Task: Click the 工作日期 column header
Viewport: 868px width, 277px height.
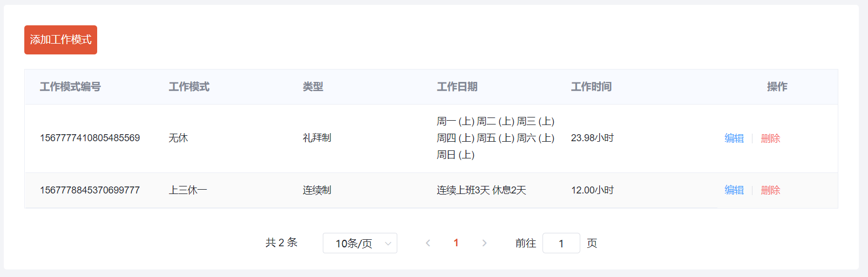Action: coord(457,87)
